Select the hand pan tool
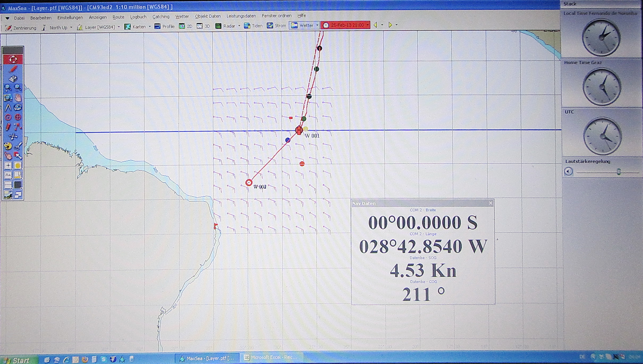Viewport: 643px width, 364px height. [x=18, y=98]
